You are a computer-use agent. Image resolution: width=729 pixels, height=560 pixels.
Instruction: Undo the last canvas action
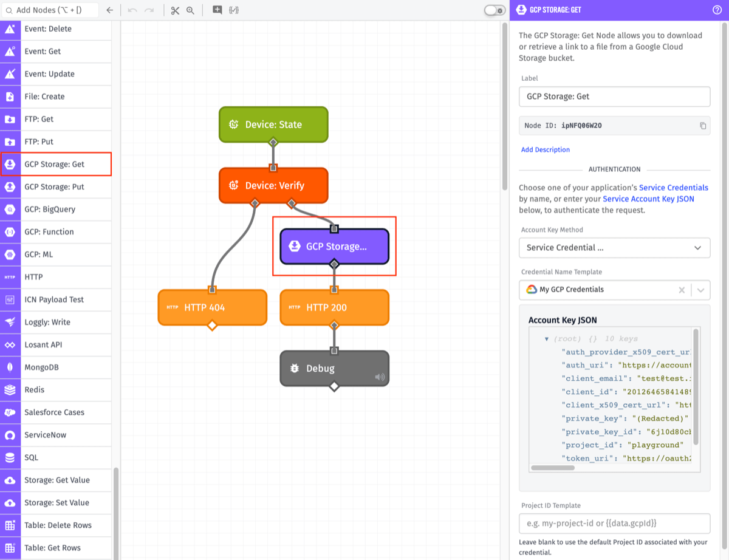132,10
